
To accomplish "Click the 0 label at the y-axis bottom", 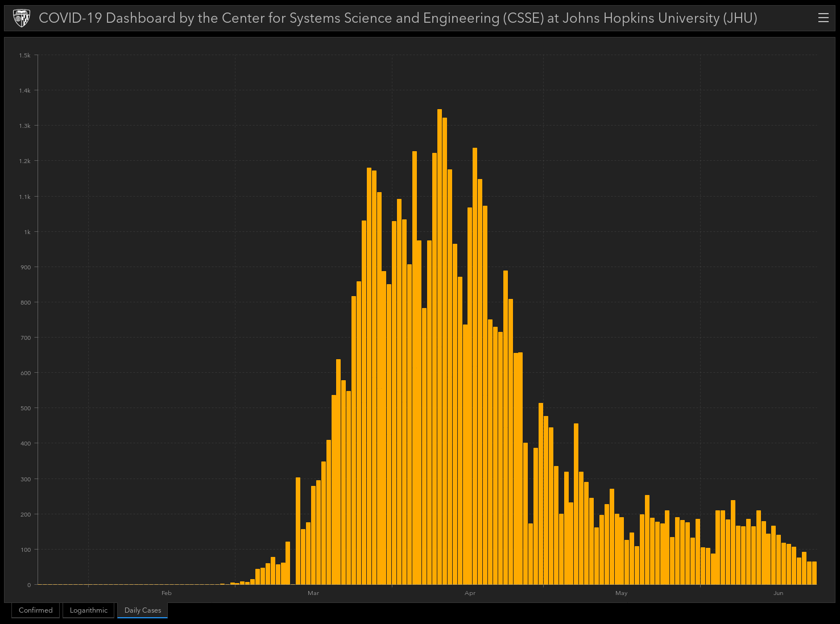I will 29,585.
